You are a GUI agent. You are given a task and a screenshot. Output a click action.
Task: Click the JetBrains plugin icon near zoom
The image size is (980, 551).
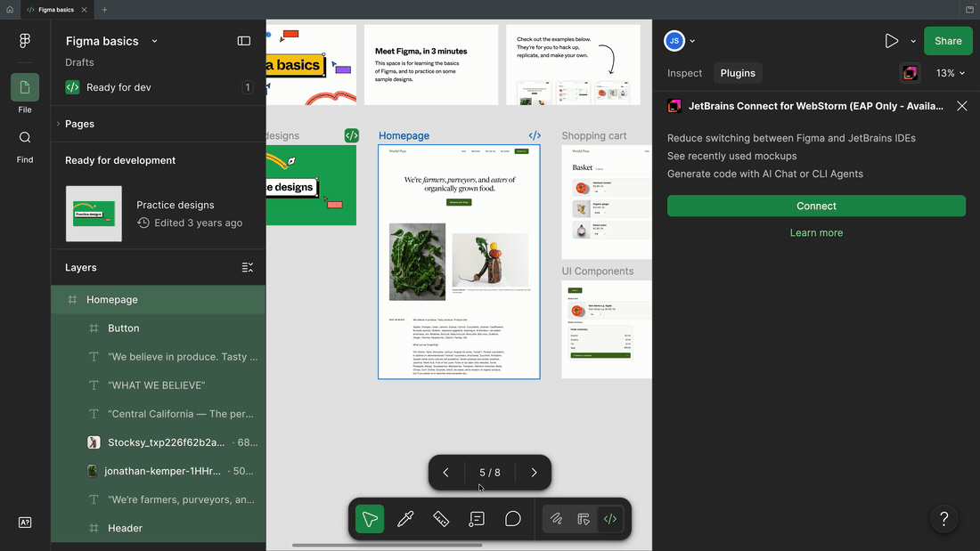[x=910, y=73]
